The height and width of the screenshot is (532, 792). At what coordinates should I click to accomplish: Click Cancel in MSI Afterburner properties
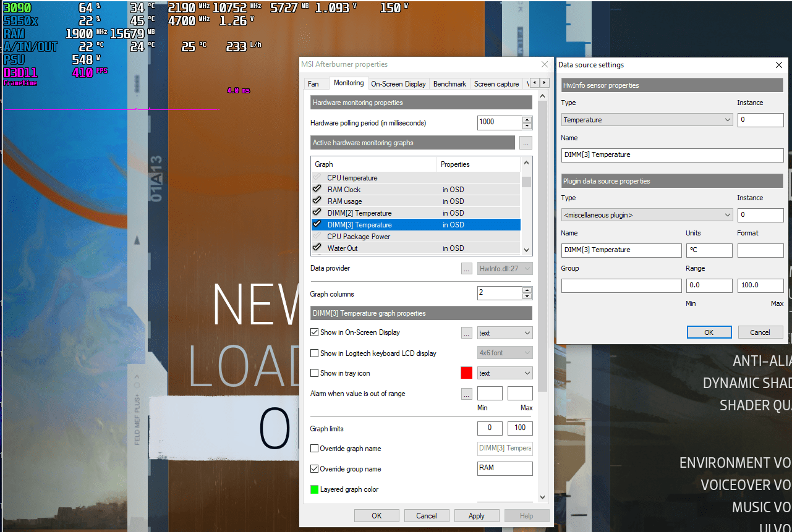427,516
